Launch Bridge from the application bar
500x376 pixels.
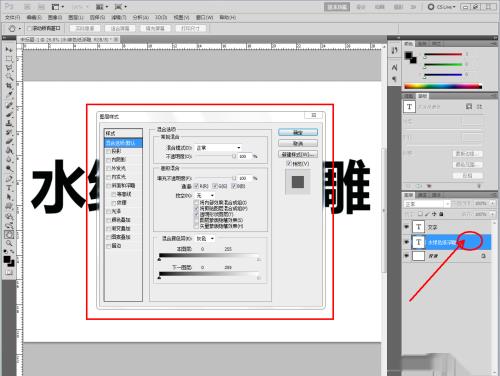[x=28, y=7]
